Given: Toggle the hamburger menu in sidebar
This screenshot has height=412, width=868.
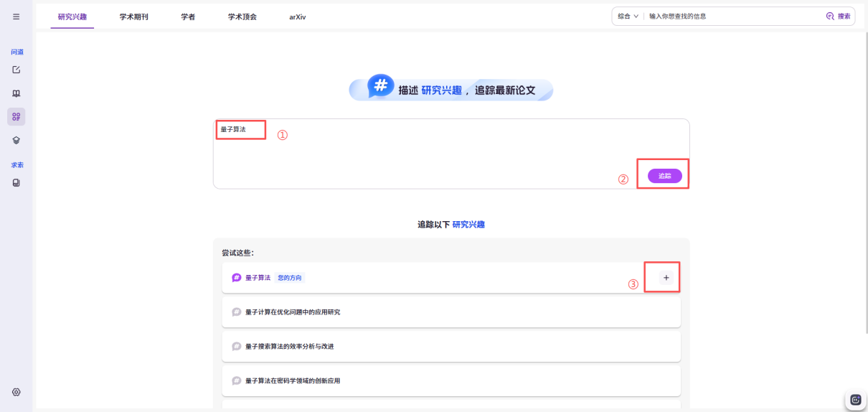Looking at the screenshot, I should click(16, 17).
